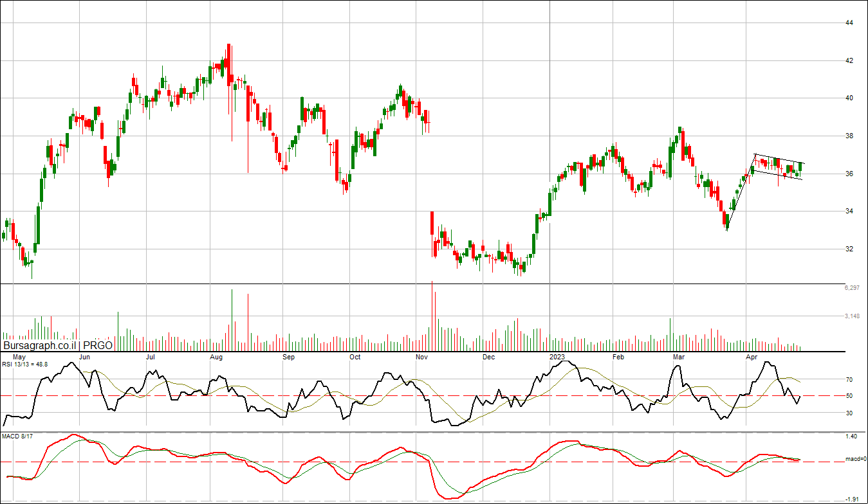
Task: Click the Nov month label
Action: click(x=421, y=357)
